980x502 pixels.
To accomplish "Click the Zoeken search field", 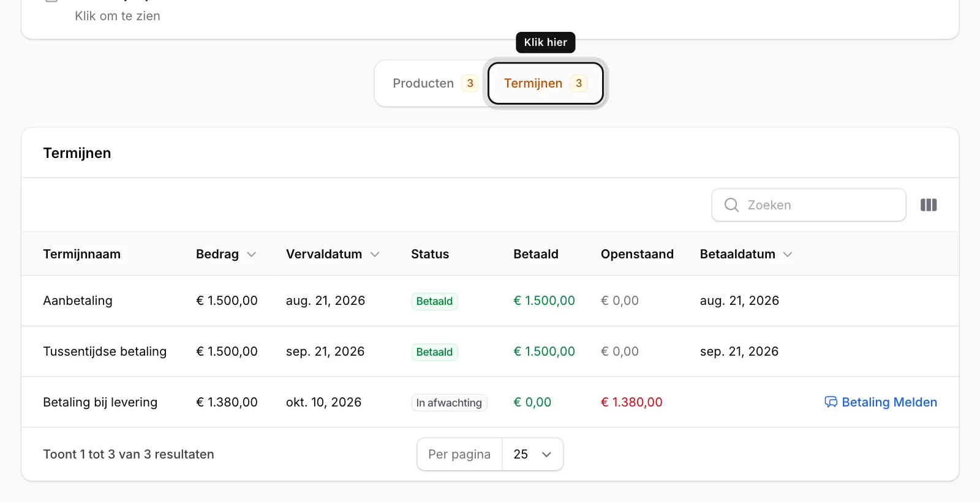I will tap(809, 205).
